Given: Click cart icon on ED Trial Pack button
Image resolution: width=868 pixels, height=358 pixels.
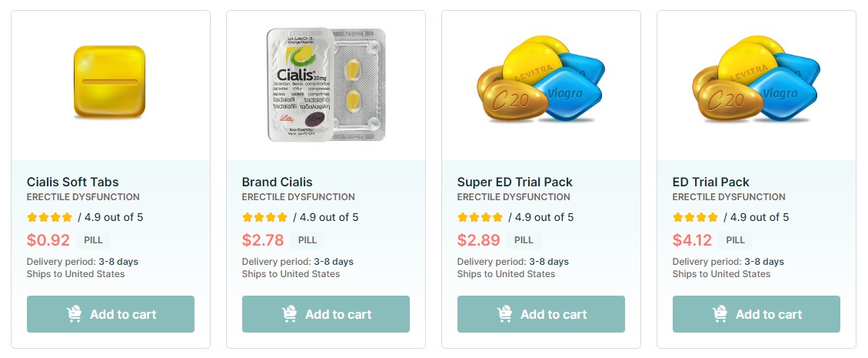Looking at the screenshot, I should pos(720,314).
